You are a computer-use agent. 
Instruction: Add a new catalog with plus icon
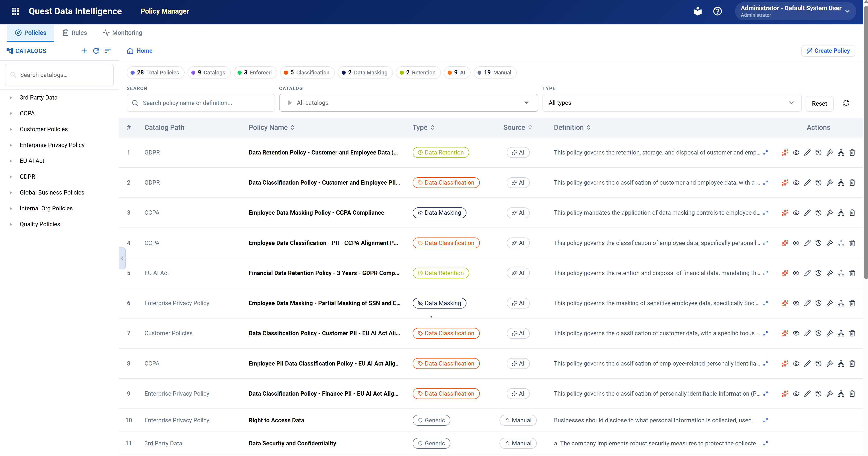84,51
